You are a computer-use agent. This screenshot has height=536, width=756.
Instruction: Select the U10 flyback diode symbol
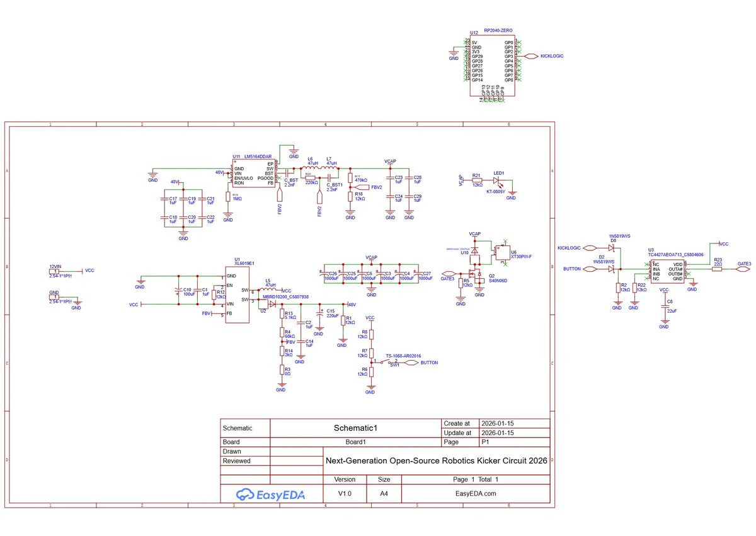tap(476, 251)
